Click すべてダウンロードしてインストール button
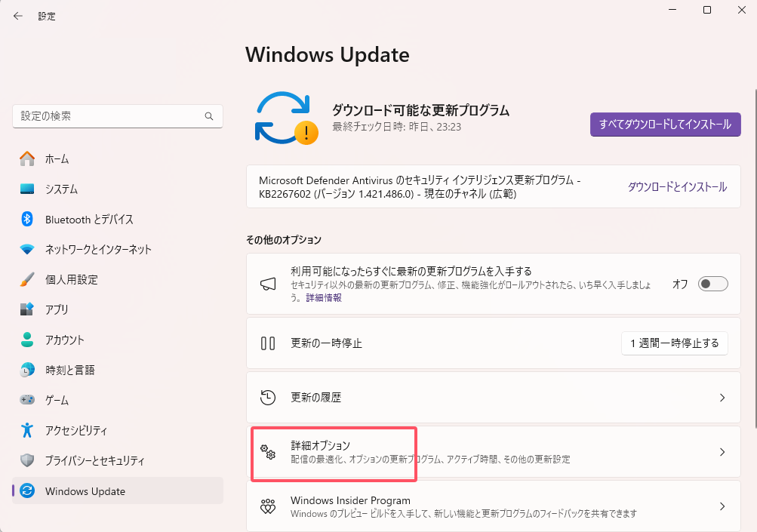Image resolution: width=757 pixels, height=532 pixels. click(664, 124)
